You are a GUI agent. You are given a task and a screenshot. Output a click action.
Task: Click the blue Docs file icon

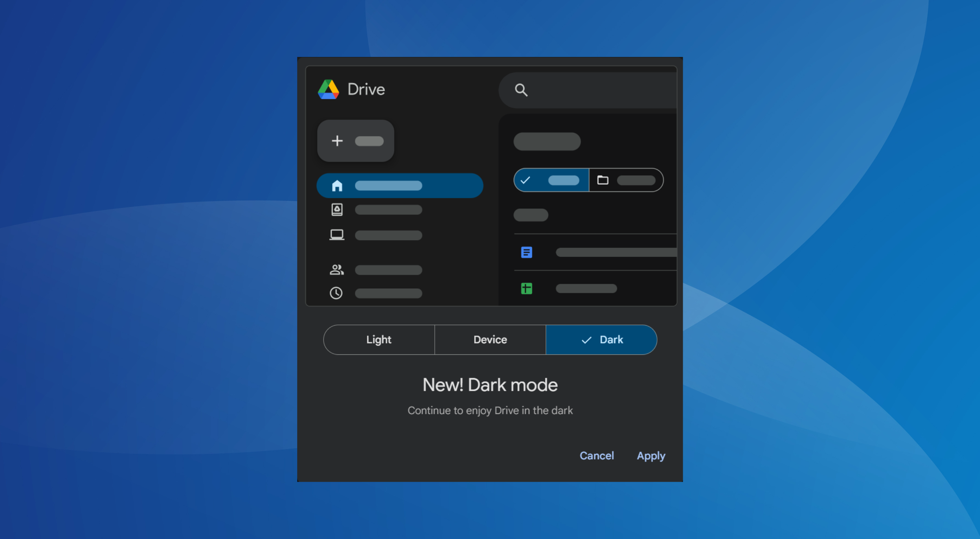(527, 252)
